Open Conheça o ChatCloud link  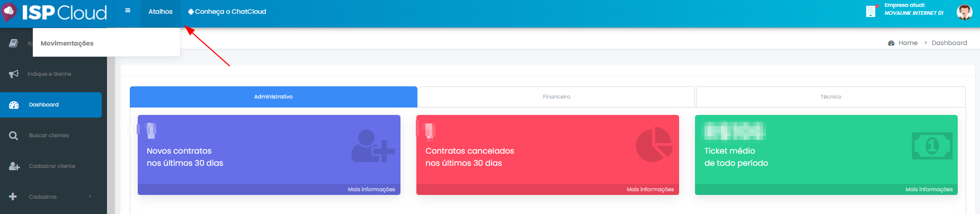227,12
